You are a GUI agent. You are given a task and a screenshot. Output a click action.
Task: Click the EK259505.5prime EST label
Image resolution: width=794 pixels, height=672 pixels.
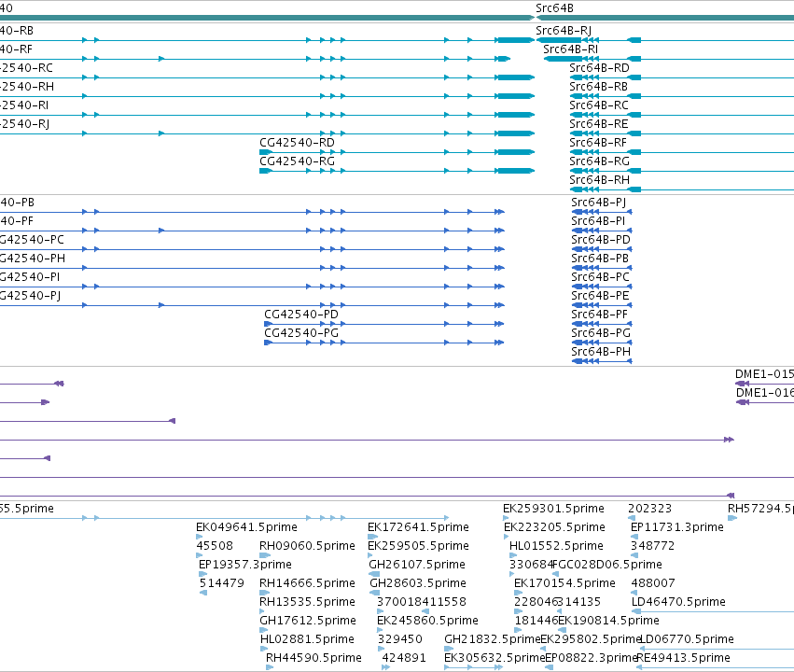pos(418,546)
